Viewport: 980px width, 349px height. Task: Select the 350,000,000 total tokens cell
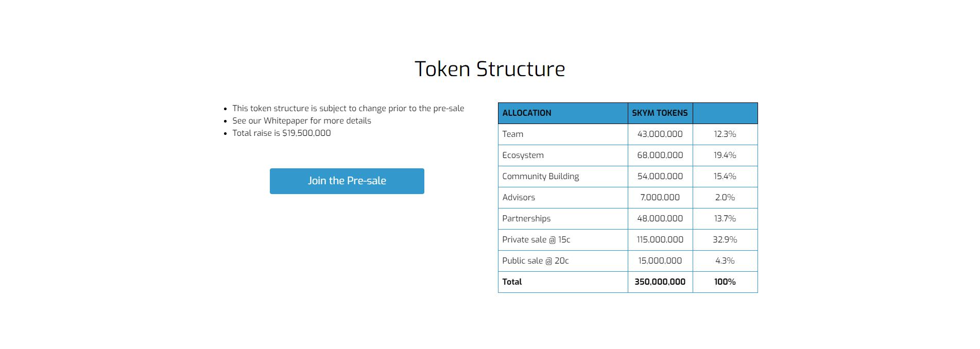coord(660,282)
